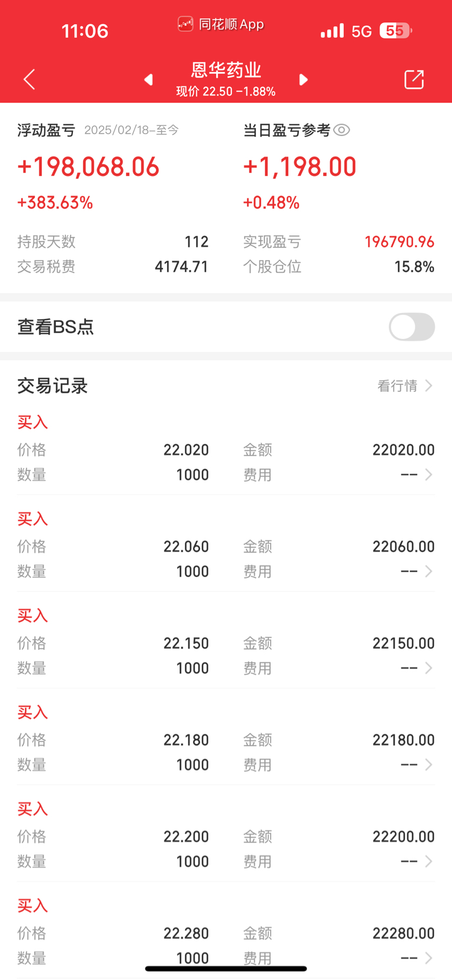Screen dimensions: 452x980
Task: Open fee chevron of the 22.180 buy record
Action: 429,765
